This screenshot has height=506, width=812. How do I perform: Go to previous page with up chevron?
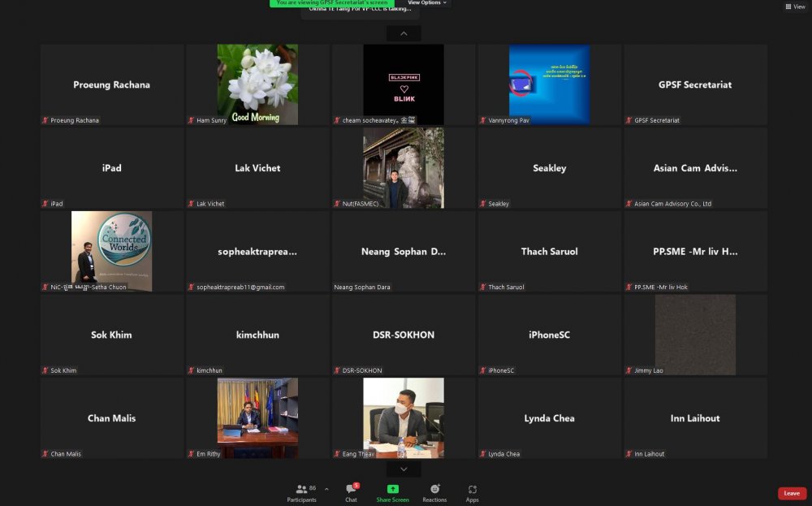(x=404, y=33)
